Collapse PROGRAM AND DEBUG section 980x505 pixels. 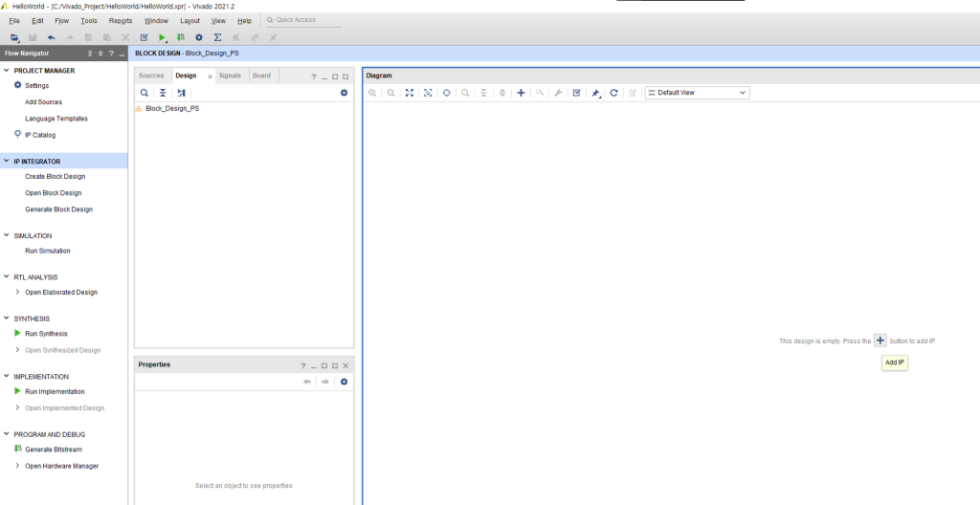[x=7, y=434]
